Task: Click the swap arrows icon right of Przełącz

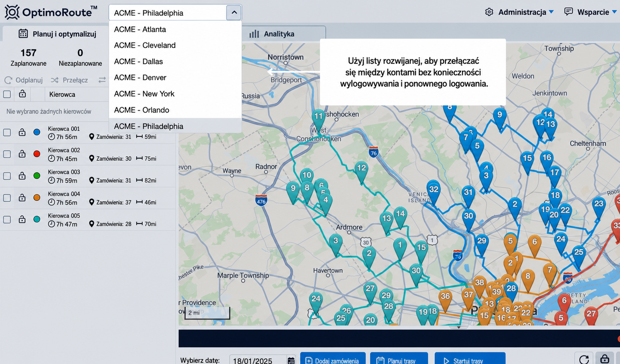Action: (102, 80)
